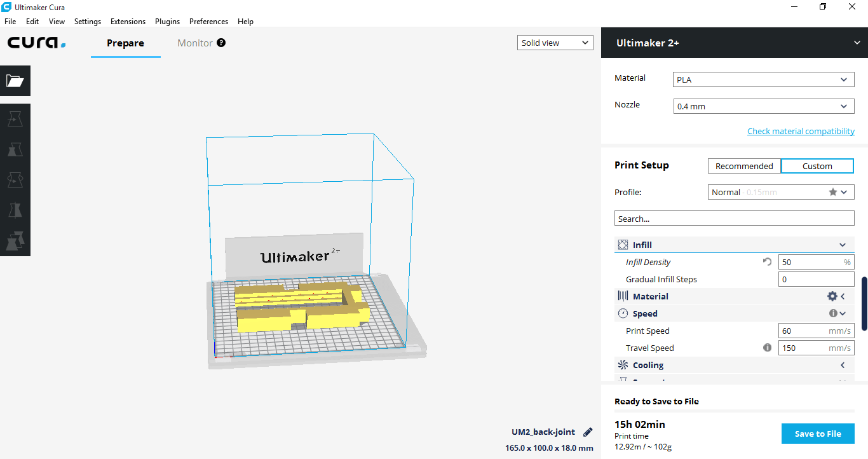Screen dimensions: 868x459
Task: Select the yellow 3D model on build plate
Action: coord(302,307)
